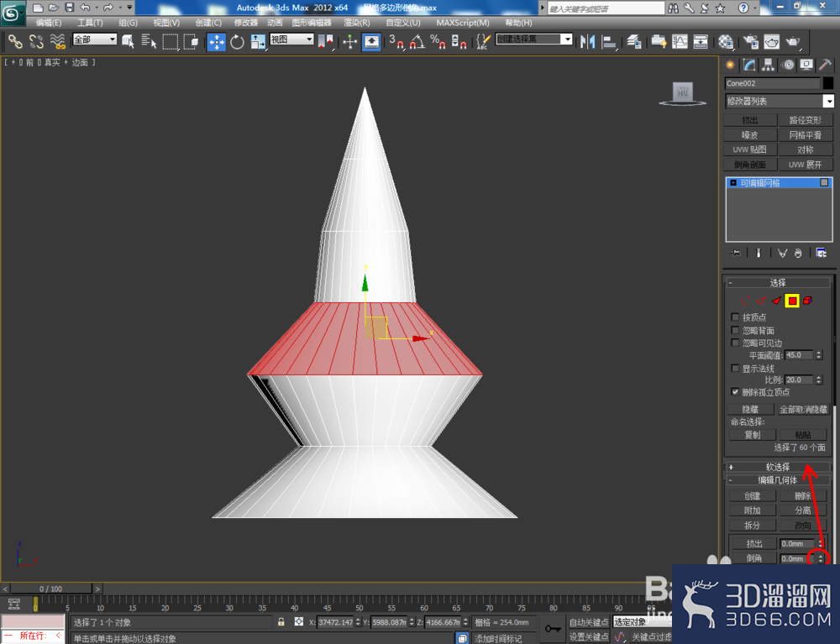The height and width of the screenshot is (644, 840).
Task: Click the Cone002 object color swatch
Action: [828, 83]
